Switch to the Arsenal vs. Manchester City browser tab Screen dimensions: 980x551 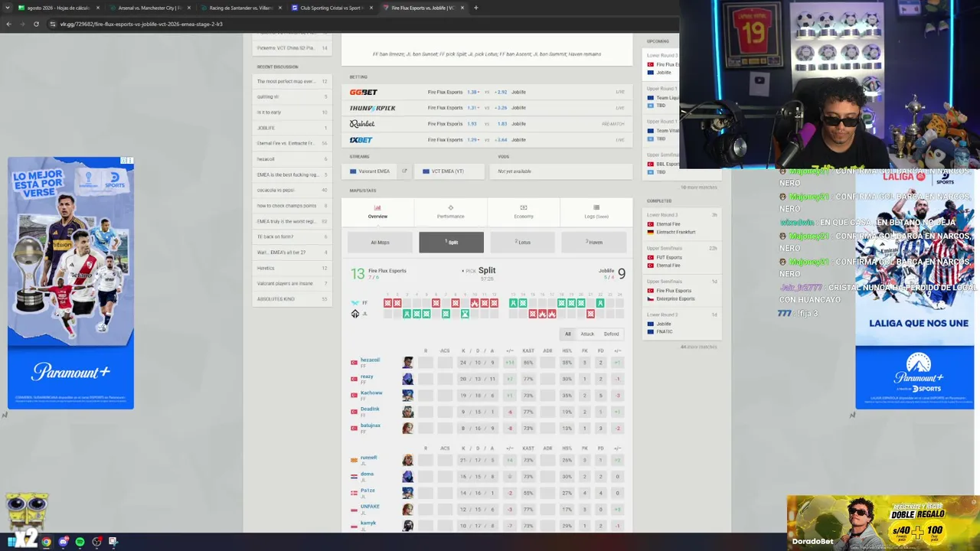(x=149, y=8)
